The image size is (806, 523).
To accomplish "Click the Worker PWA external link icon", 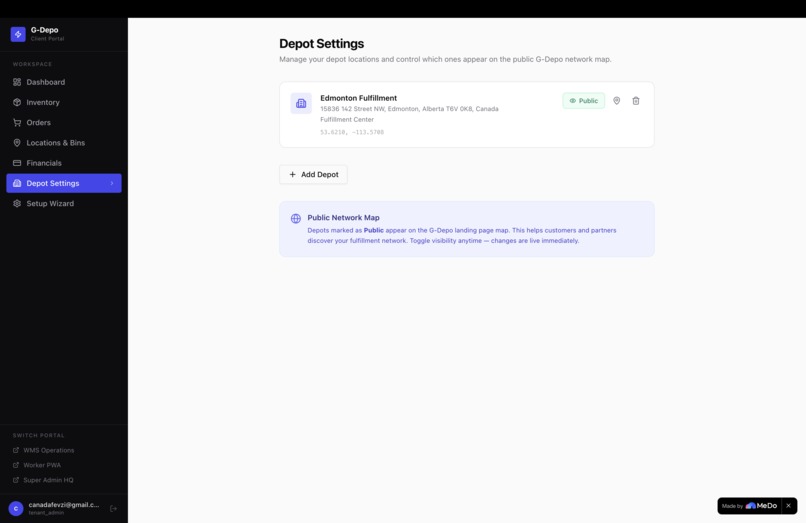I will pyautogui.click(x=16, y=465).
